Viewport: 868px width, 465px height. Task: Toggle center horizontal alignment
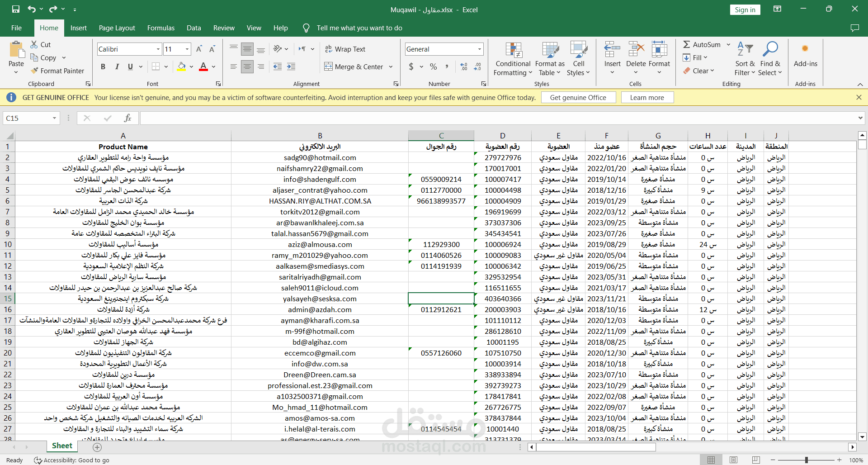click(x=247, y=66)
